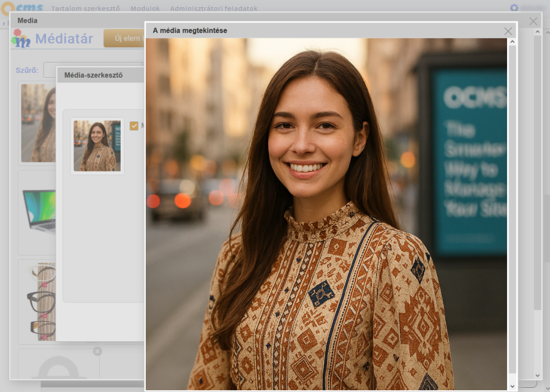
Task: Click the OCMS logo in header
Action: (x=22, y=8)
